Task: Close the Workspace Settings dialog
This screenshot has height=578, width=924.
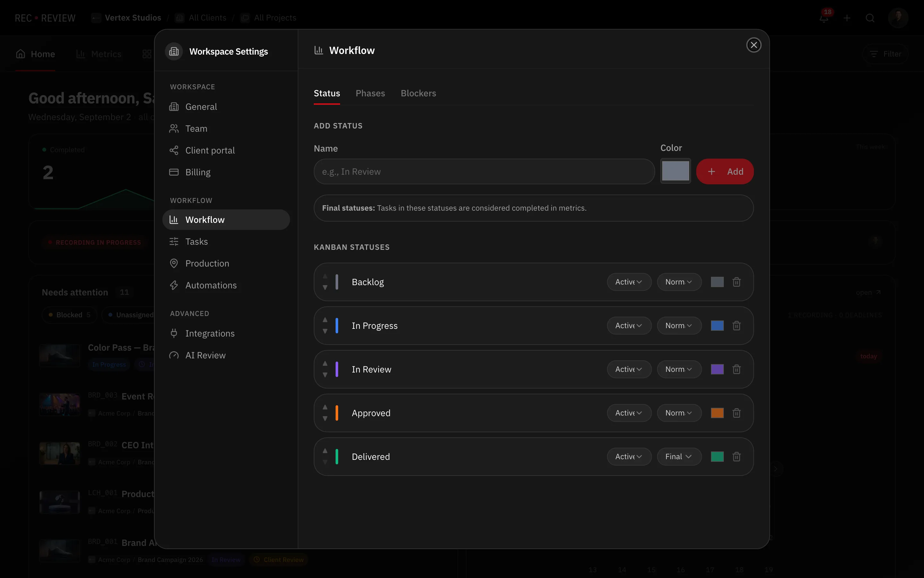Action: click(x=754, y=45)
